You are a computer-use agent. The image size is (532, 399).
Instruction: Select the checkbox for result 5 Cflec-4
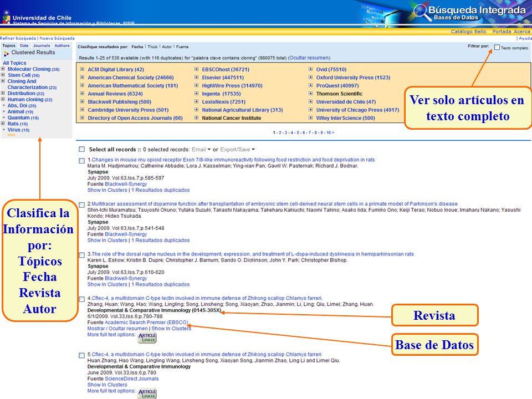tap(82, 356)
